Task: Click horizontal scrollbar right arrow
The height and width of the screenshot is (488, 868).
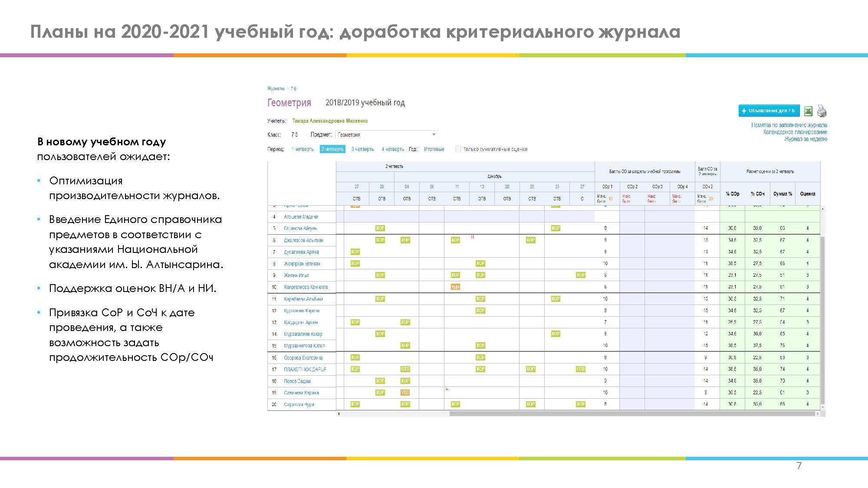Action: 818,414
